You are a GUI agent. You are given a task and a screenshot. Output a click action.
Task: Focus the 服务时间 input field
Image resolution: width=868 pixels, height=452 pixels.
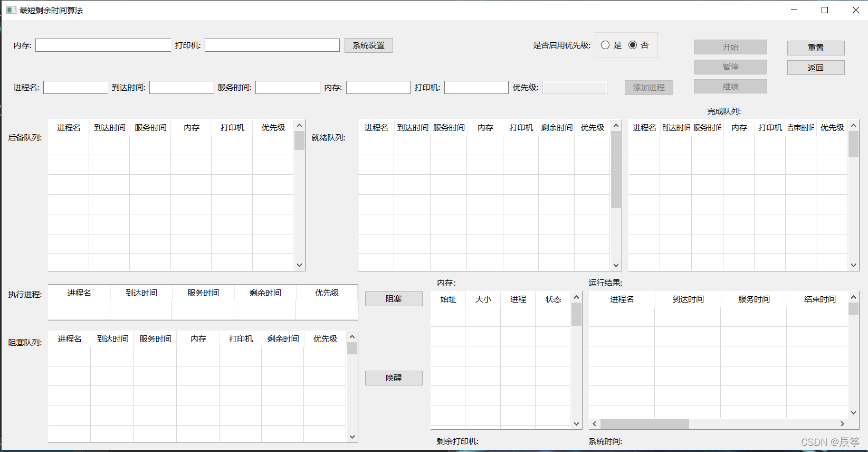tap(288, 88)
